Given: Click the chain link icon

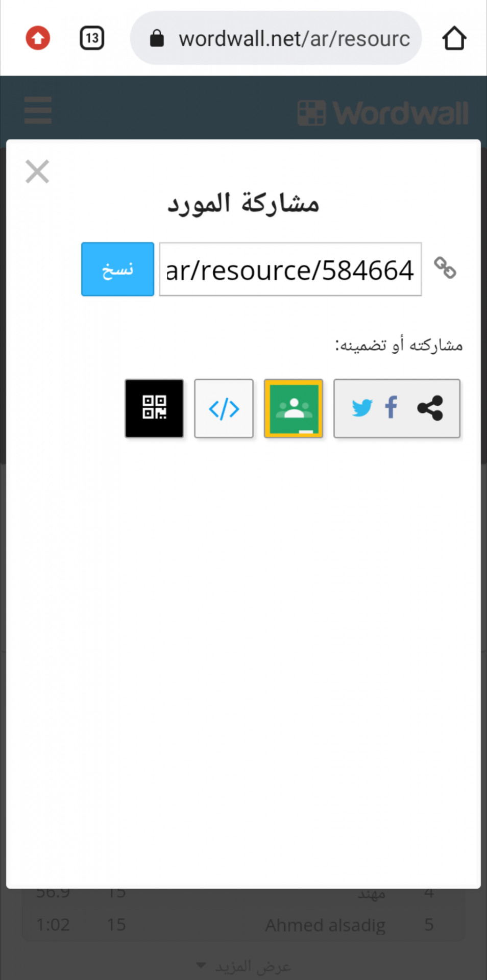Looking at the screenshot, I should pos(445,268).
